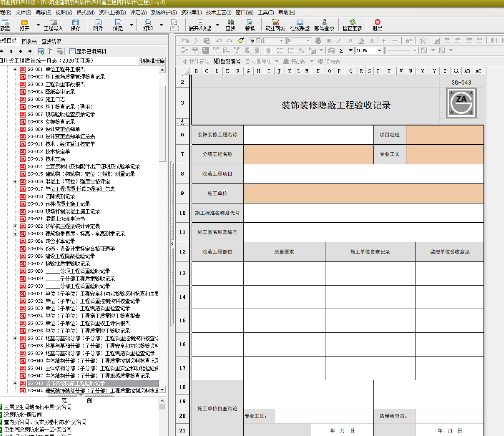This screenshot has height=436, width=504.
Task: Toggle 显示已填资料 filter
Action: [x=88, y=51]
